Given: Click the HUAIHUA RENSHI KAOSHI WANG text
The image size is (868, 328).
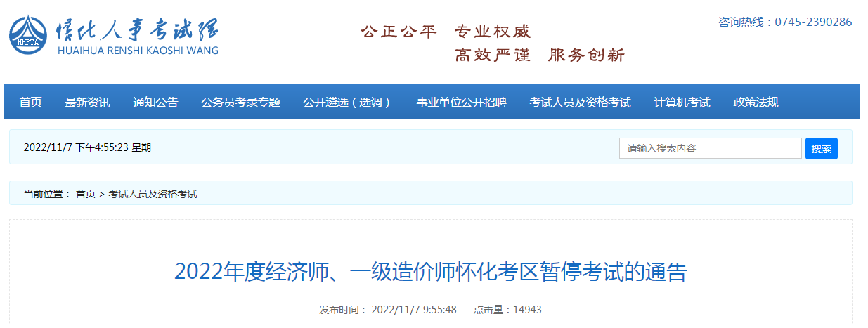Looking at the screenshot, I should click(x=137, y=51).
